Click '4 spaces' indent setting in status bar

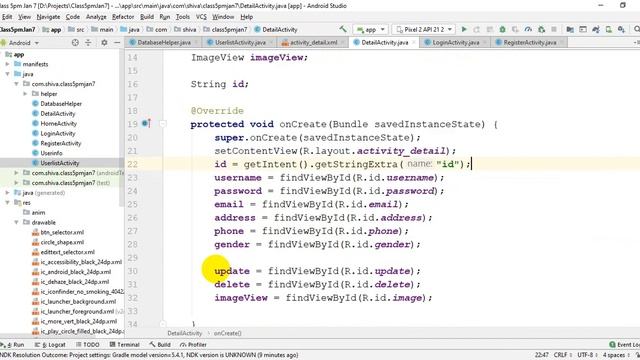click(x=614, y=355)
